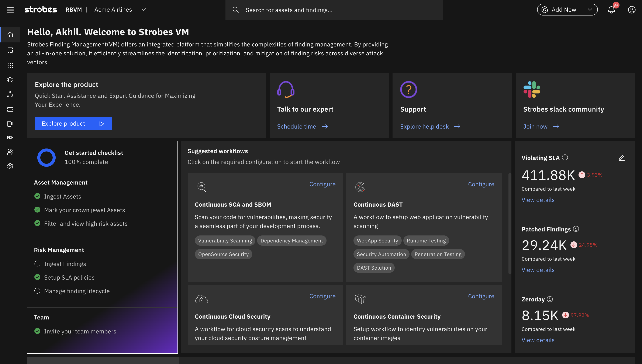The height and width of the screenshot is (364, 642).
Task: Expand the Acme Airlines organization dropdown
Action: (120, 10)
